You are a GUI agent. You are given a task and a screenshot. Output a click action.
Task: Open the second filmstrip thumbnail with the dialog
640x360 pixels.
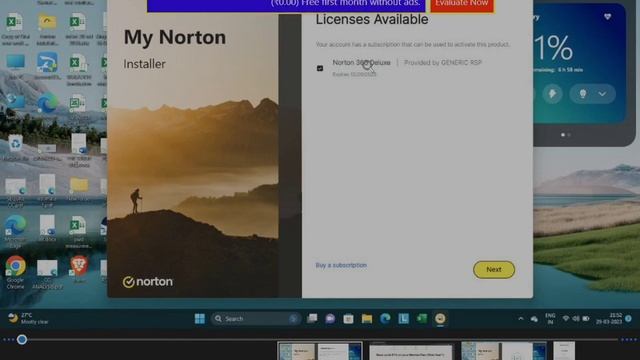411,351
